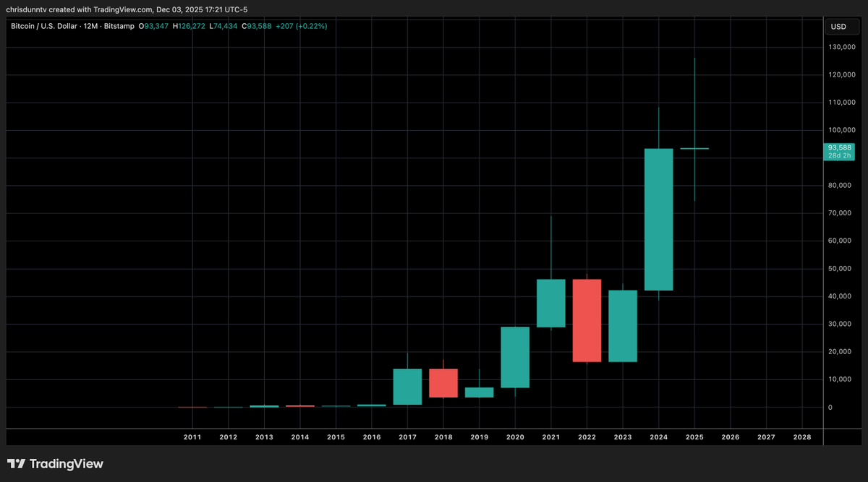Click the 2018 label on time axis
The image size is (868, 482).
tap(443, 436)
